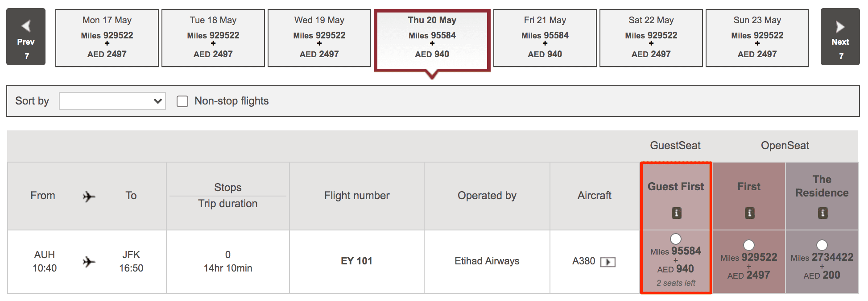Viewport: 868px width, 301px height.
Task: Click the airplane icon in the table header
Action: (88, 196)
